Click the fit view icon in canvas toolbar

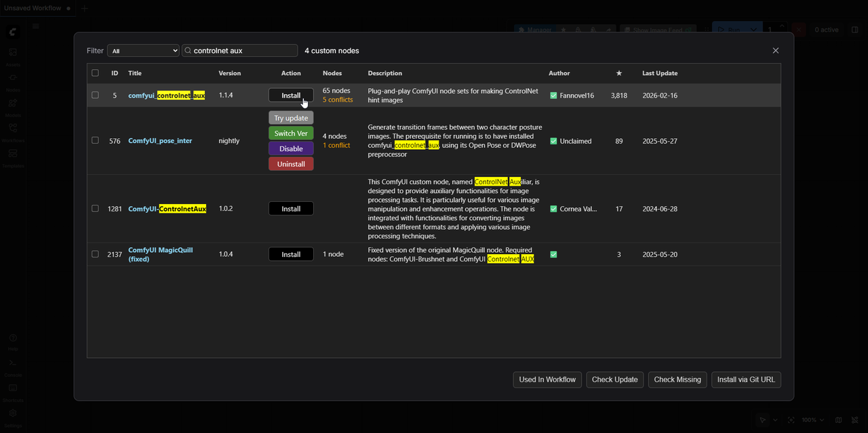[x=791, y=420]
